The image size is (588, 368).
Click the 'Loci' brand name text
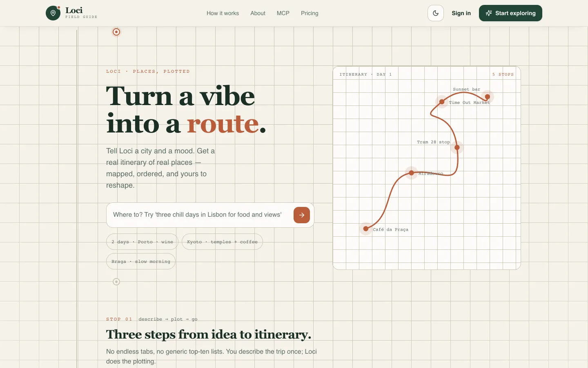click(x=74, y=10)
